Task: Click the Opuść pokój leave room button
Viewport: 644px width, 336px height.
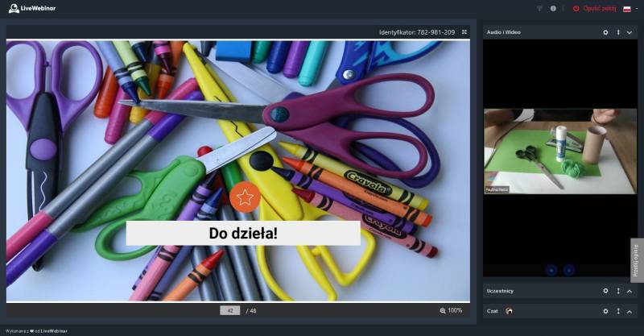Action: tap(596, 8)
